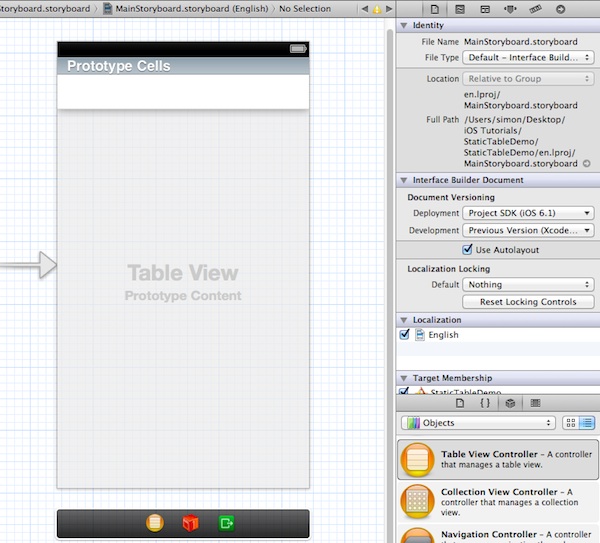Click the green Exit icon in scene dock
The image size is (600, 543).
[227, 523]
